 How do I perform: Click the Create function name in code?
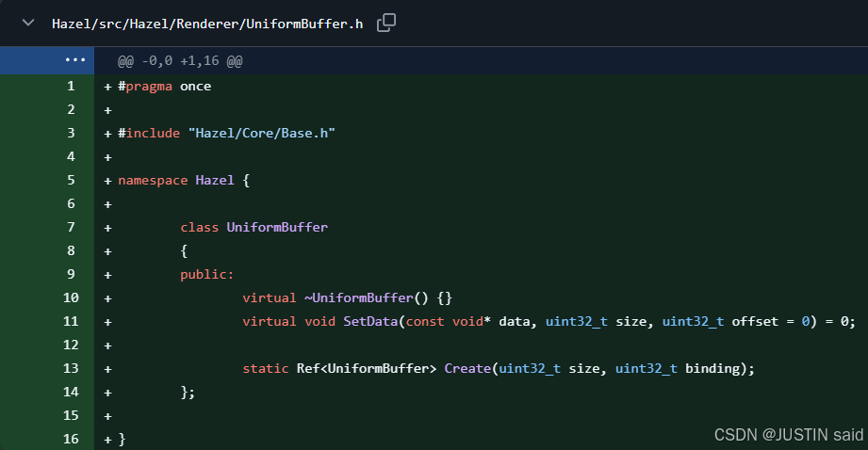click(467, 368)
